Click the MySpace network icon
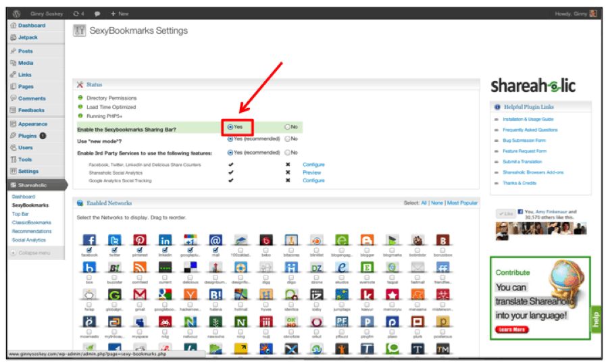 coord(140,321)
